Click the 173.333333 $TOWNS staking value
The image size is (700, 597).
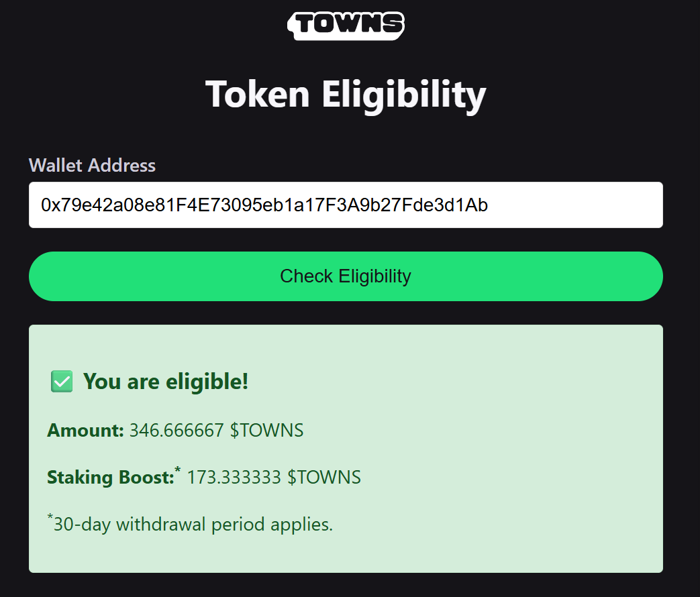tap(274, 478)
